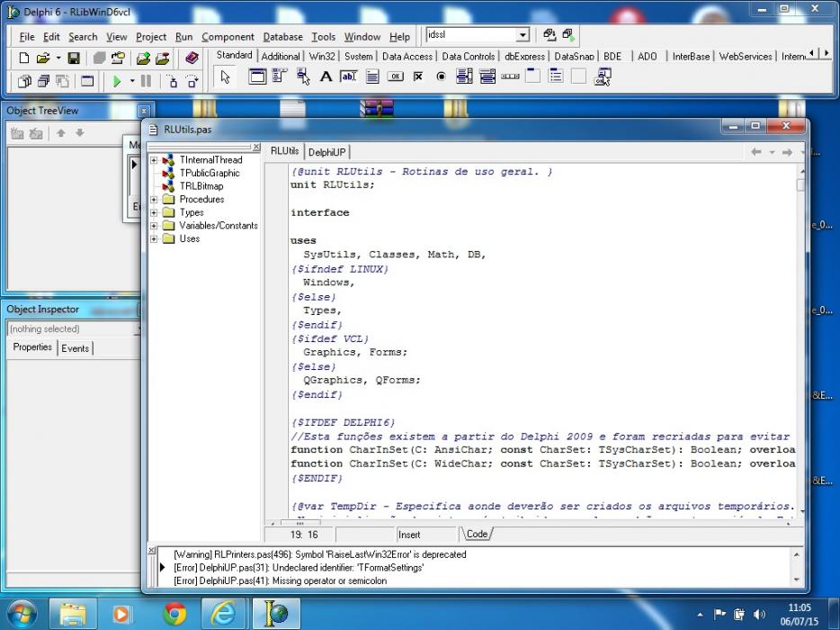Expand the Variables/Constants tree node
Screen dimensions: 840x630
tap(154, 226)
